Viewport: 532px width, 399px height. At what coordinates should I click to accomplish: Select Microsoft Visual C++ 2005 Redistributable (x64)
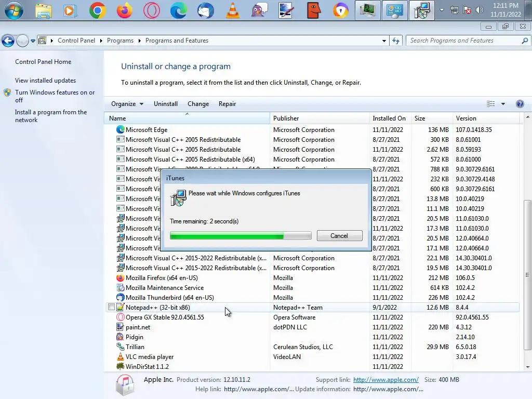[312, 159]
